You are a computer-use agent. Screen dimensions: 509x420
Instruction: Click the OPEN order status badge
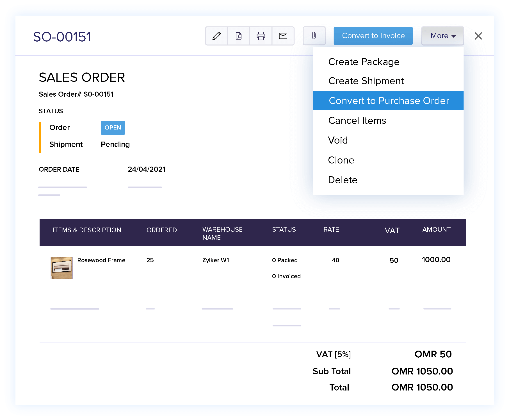pos(113,128)
